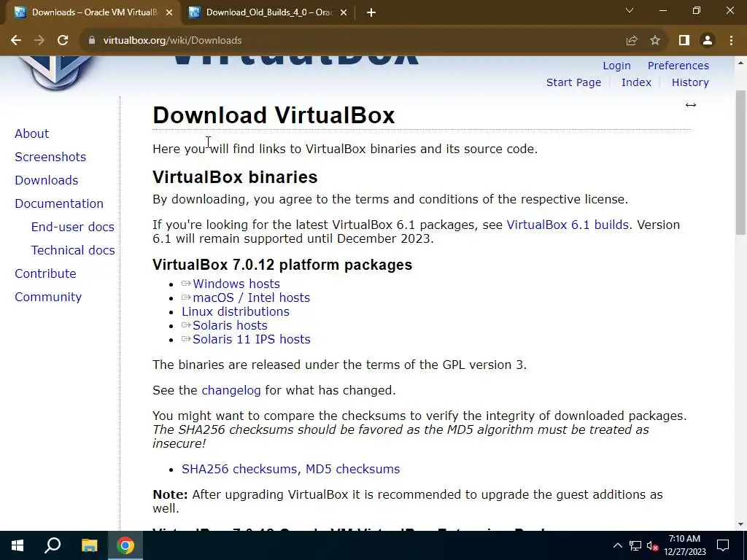Share this page using the share icon
747x560 pixels.
[632, 41]
